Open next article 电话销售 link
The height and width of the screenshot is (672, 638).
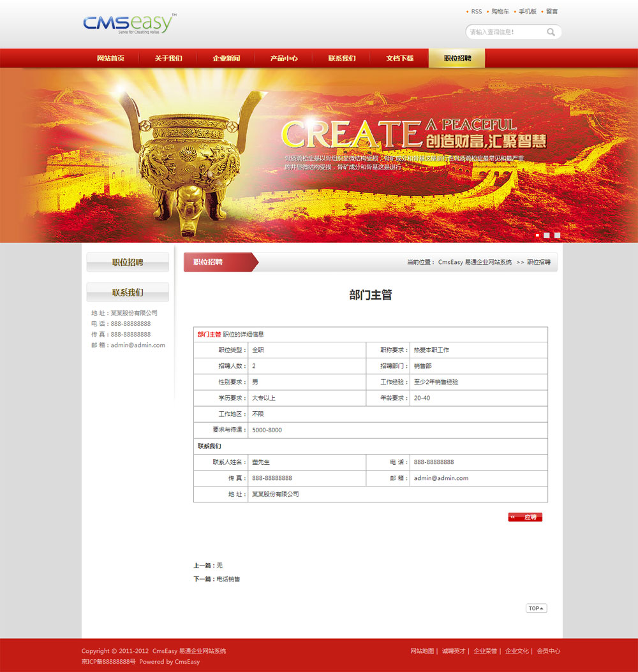[228, 579]
